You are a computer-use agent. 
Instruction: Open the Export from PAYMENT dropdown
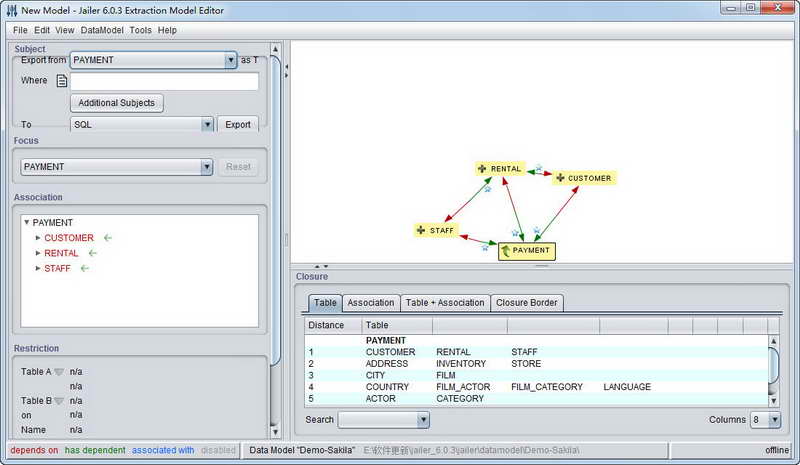[x=230, y=60]
